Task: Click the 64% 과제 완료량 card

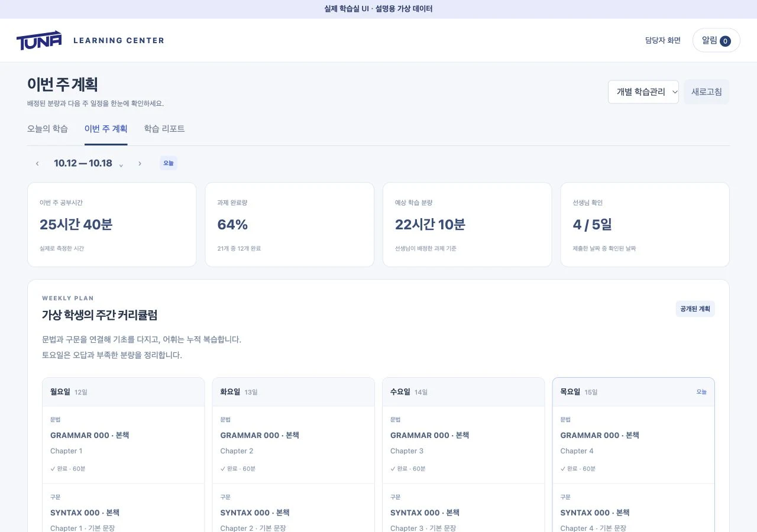Action: pos(290,225)
